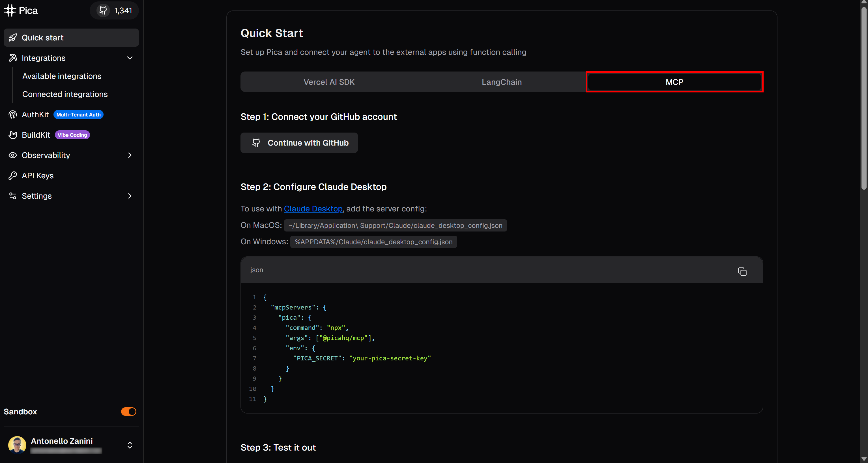
Task: Click the BuildKit hand icon
Action: 12,135
